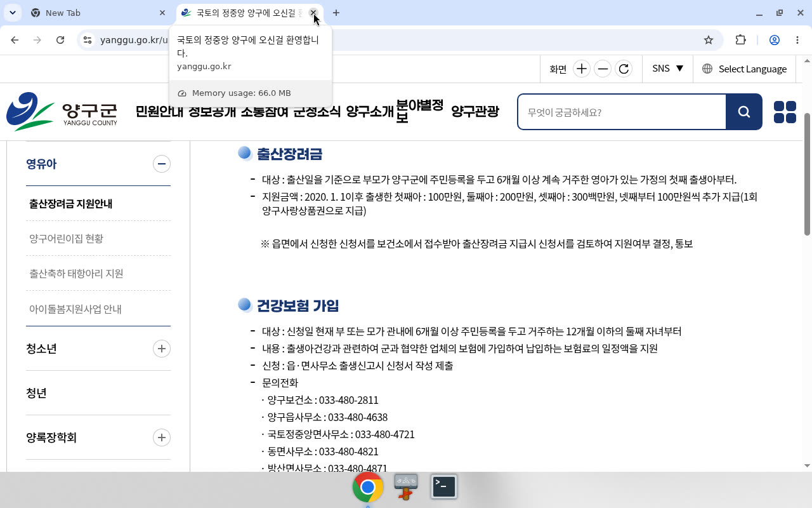Screen dimensions: 812x508
Task: Open the Extensions puzzle icon
Action: point(740,40)
